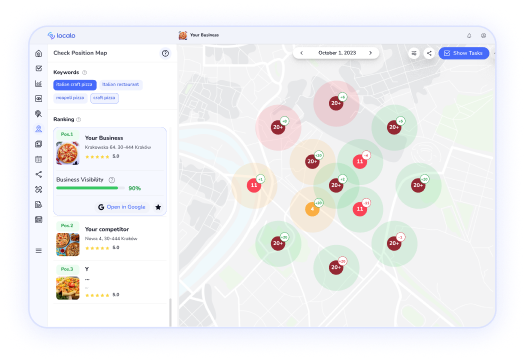
Task: Select the Italian craft pizza keyword
Action: (75, 85)
